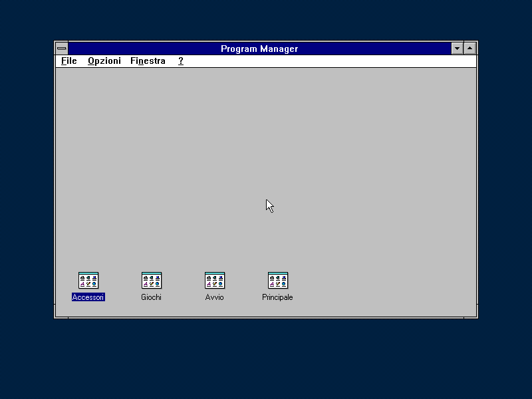Screen dimensions: 532x399
Task: Click the Avvio label text
Action: tap(214, 297)
